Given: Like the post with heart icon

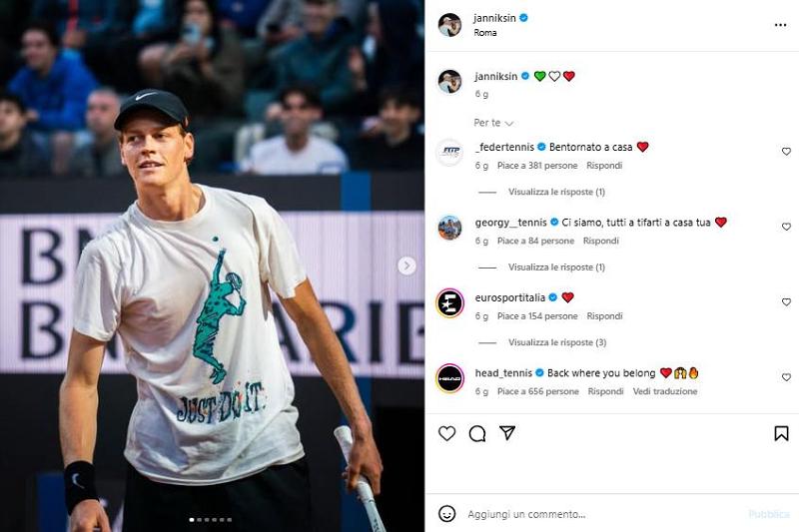Looking at the screenshot, I should point(447,433).
